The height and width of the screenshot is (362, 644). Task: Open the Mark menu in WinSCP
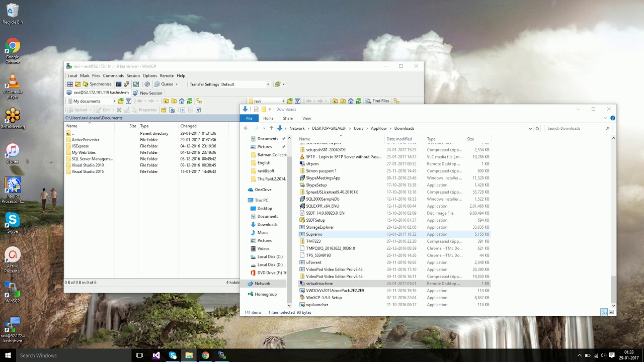[x=85, y=76]
